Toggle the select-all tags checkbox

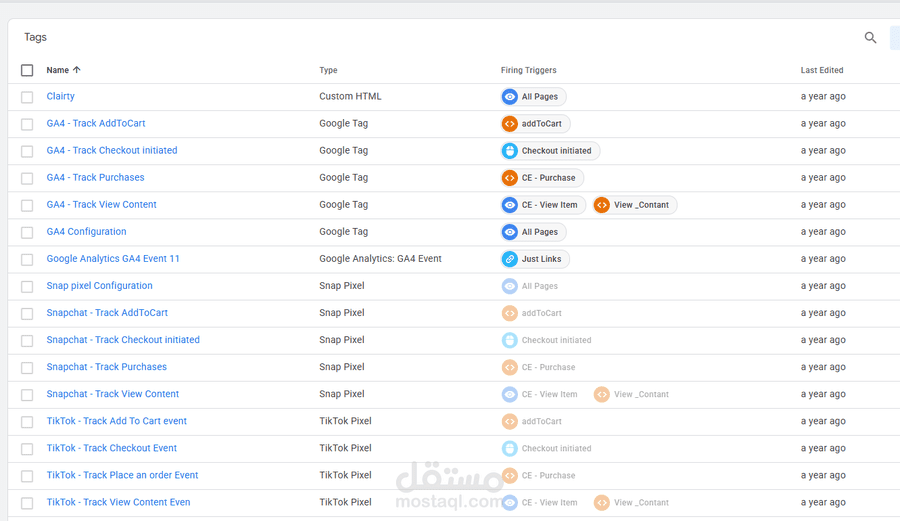(x=27, y=70)
